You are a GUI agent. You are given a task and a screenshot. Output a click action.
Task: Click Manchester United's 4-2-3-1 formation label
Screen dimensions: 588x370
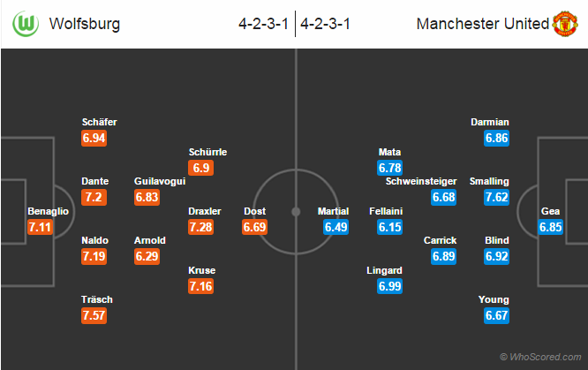tap(326, 25)
